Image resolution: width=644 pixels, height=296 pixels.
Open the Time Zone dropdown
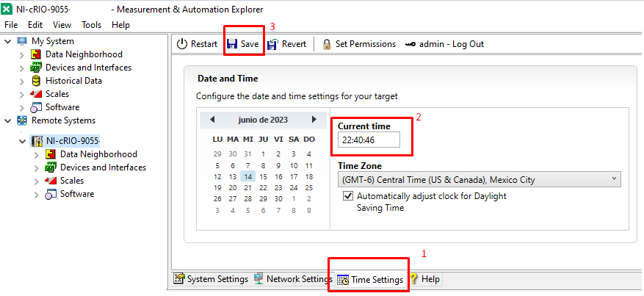(479, 179)
